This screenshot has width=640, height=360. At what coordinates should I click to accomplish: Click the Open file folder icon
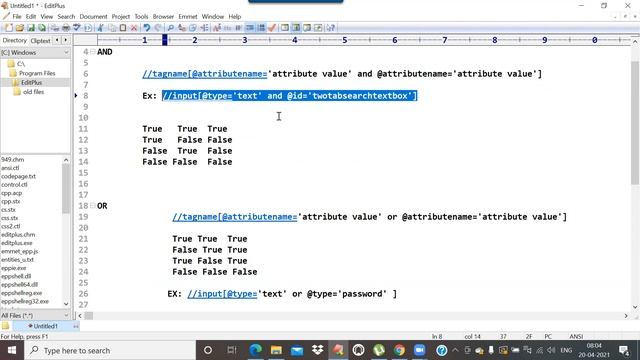click(20, 28)
